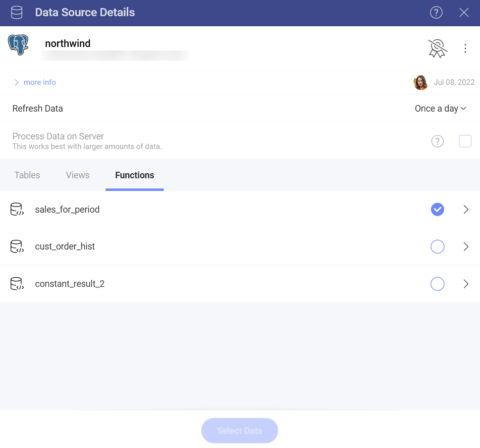Click the PostgreSQL elephant icon
This screenshot has height=448, width=480.
tap(18, 45)
